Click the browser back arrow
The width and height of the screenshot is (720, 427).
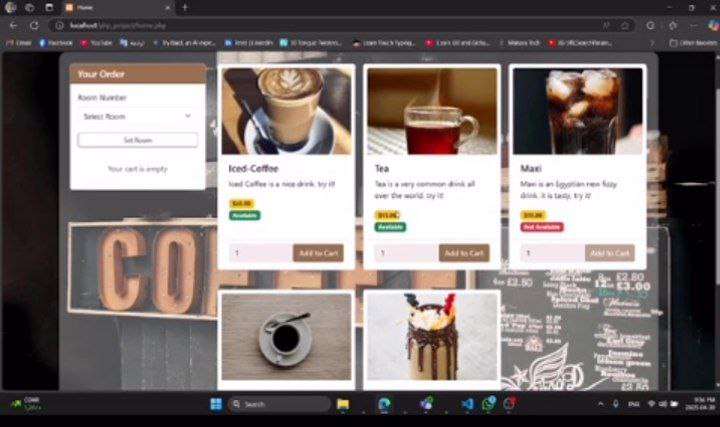(13, 25)
